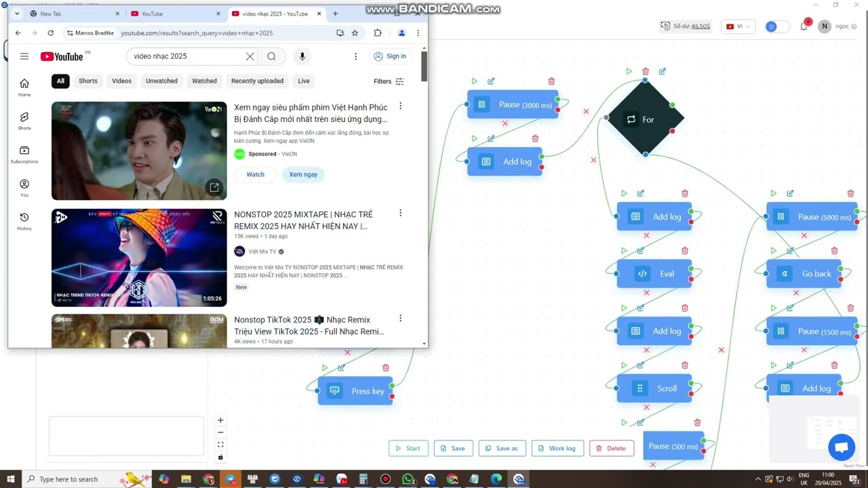Open the Work log
Viewport: 868px width, 488px height.
coord(557,448)
